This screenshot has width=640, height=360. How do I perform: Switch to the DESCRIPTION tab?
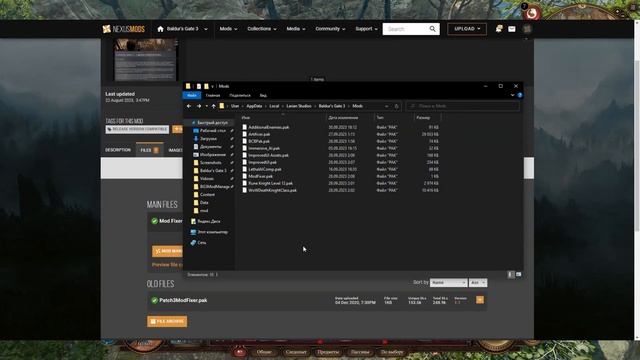coord(118,150)
